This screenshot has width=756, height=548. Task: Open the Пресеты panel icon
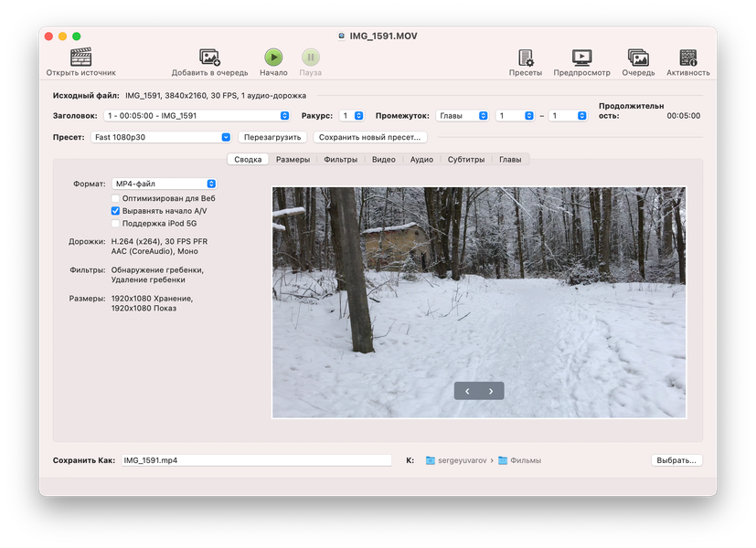526,58
